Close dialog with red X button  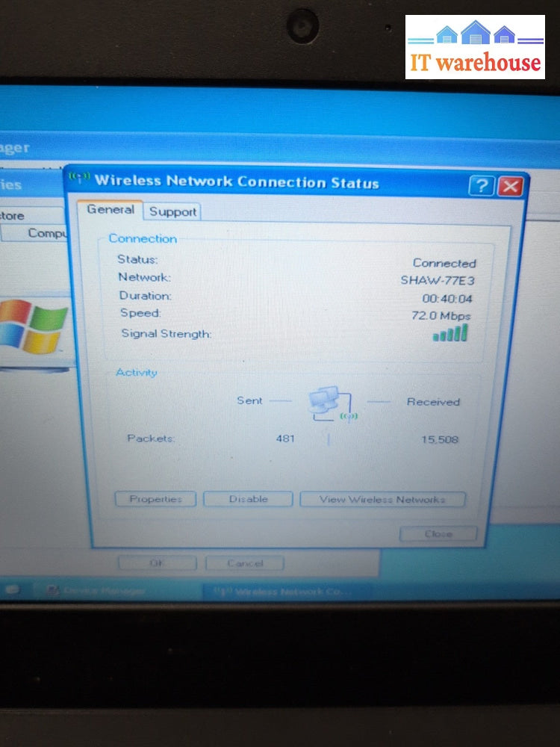pyautogui.click(x=510, y=186)
